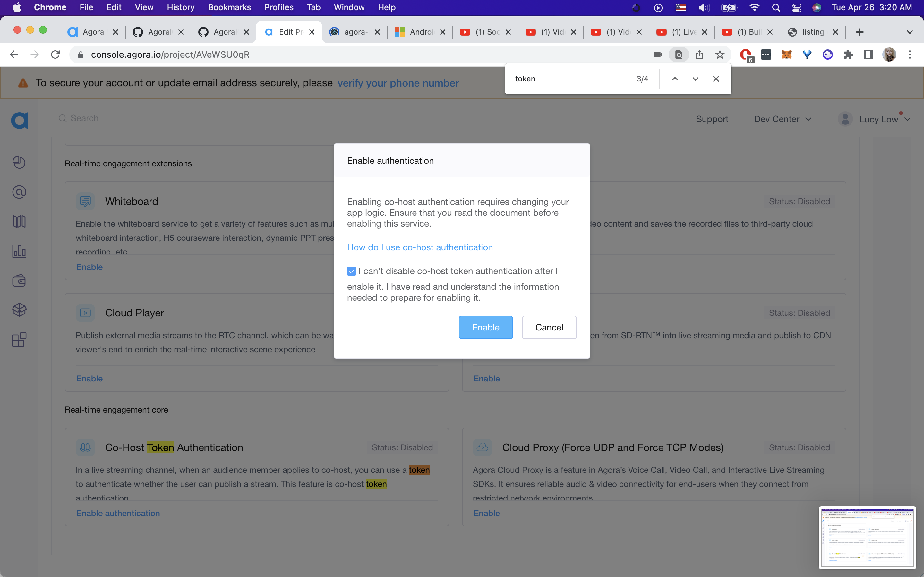Open the co-host authentication help link

click(420, 247)
